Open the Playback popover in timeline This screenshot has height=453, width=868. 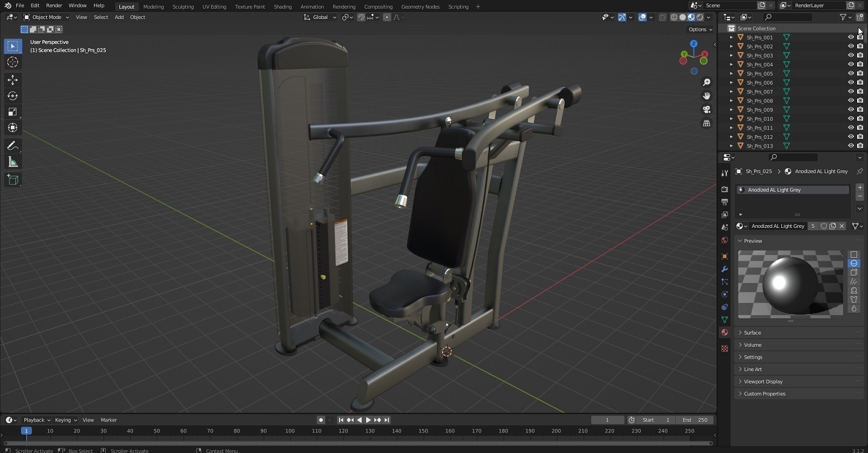[36, 420]
